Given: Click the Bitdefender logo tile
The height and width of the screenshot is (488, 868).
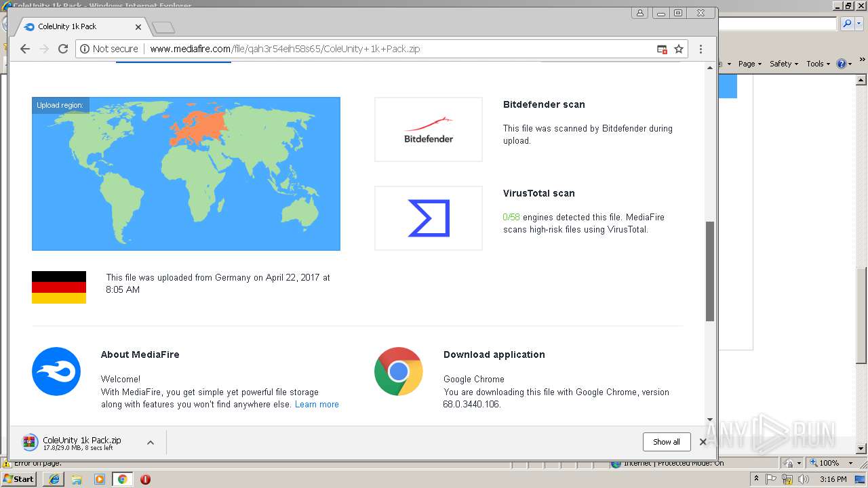Looking at the screenshot, I should 429,129.
